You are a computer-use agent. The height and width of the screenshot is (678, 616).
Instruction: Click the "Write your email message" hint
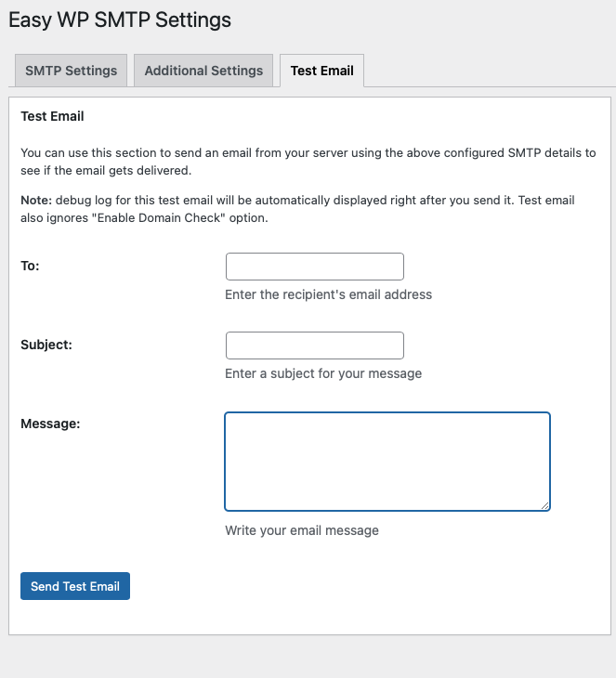click(x=302, y=530)
